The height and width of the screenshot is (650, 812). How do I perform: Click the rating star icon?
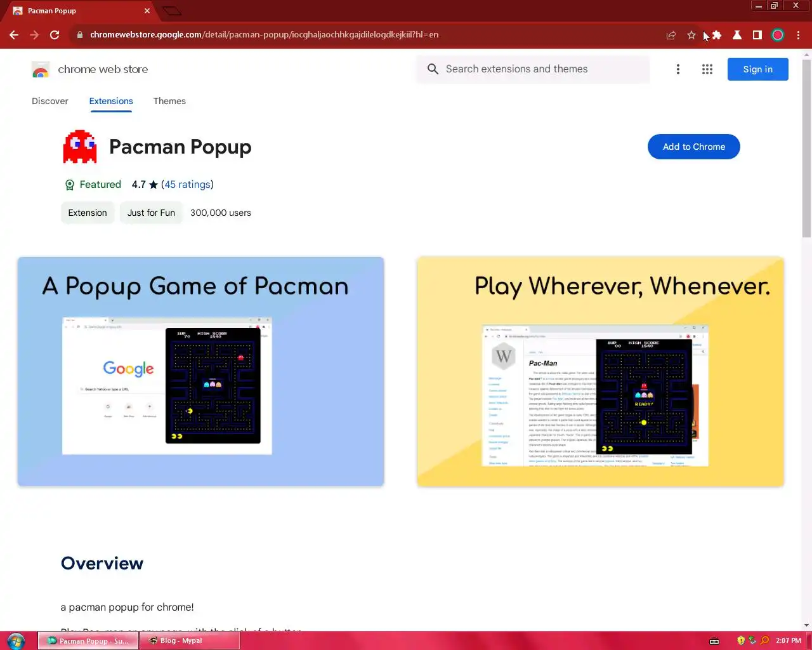tap(154, 185)
